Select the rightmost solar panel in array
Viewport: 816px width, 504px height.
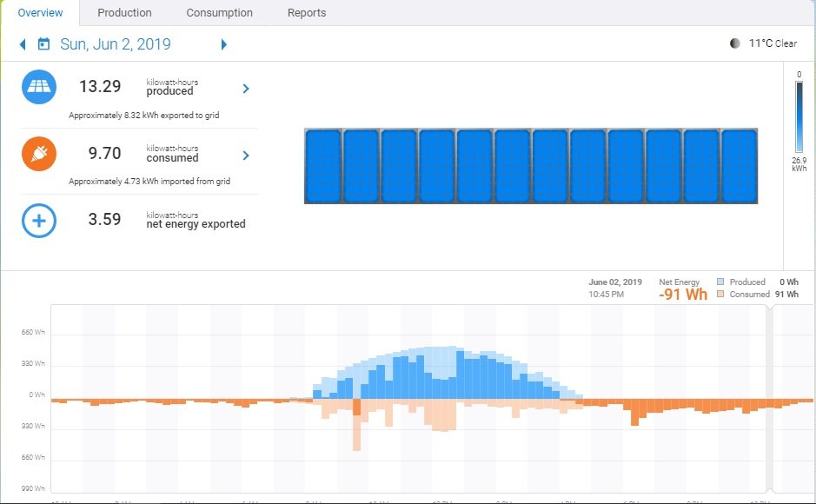point(739,166)
